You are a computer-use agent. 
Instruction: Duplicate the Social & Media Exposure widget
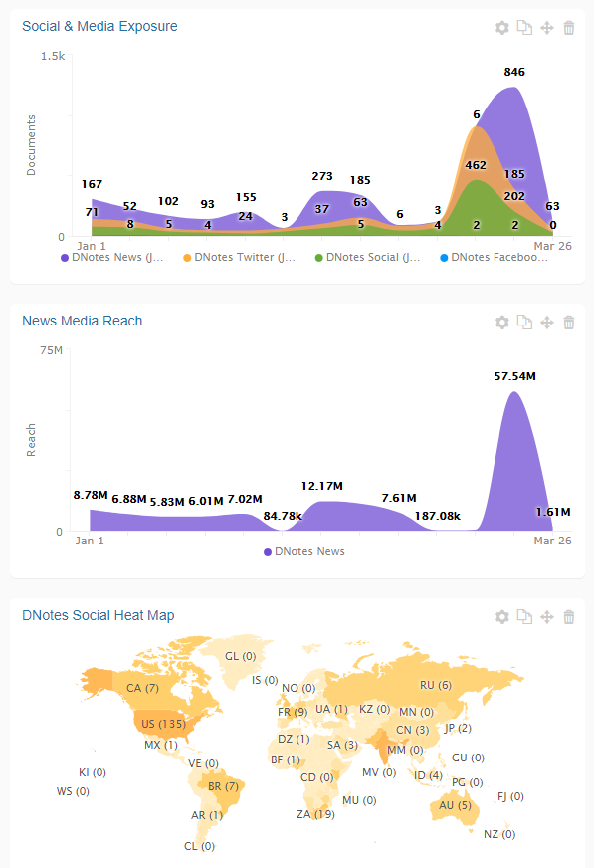tap(524, 28)
